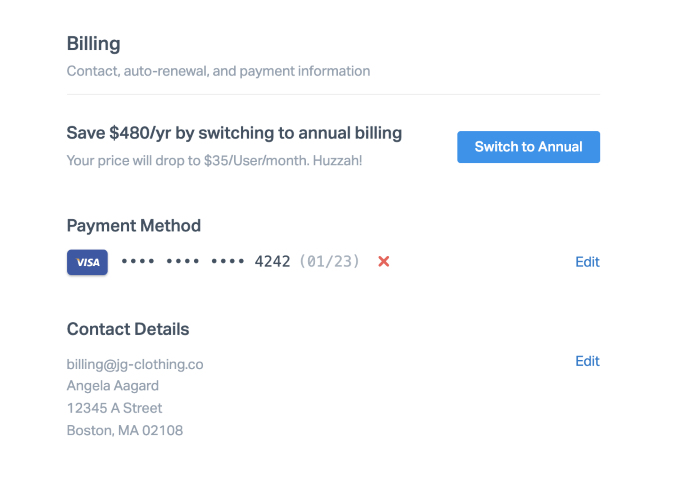Click the Payment Method heading
The image size is (692, 480).
tap(134, 226)
